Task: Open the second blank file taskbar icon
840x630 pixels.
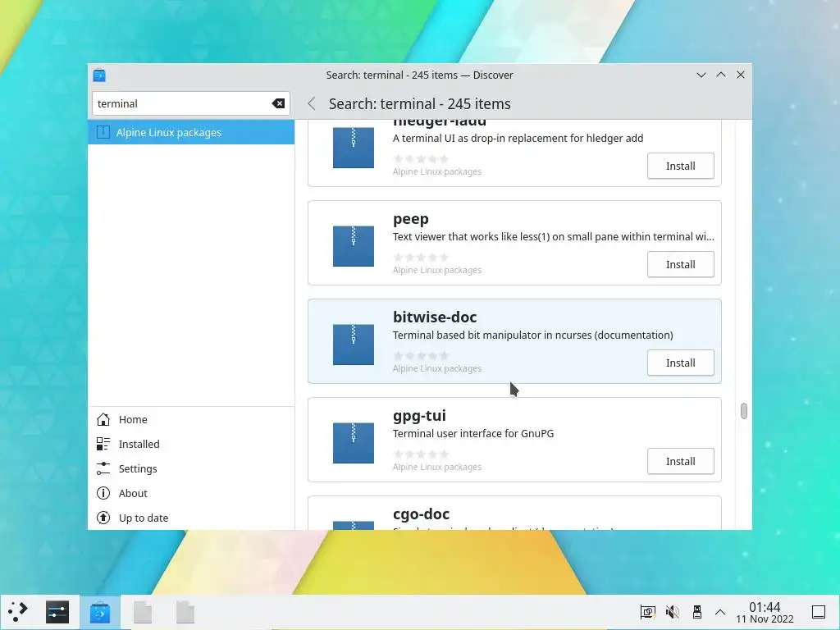Action: [x=185, y=612]
